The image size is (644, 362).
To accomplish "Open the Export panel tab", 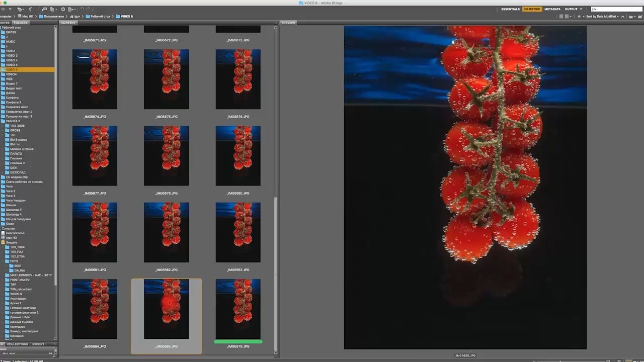I will [38, 344].
